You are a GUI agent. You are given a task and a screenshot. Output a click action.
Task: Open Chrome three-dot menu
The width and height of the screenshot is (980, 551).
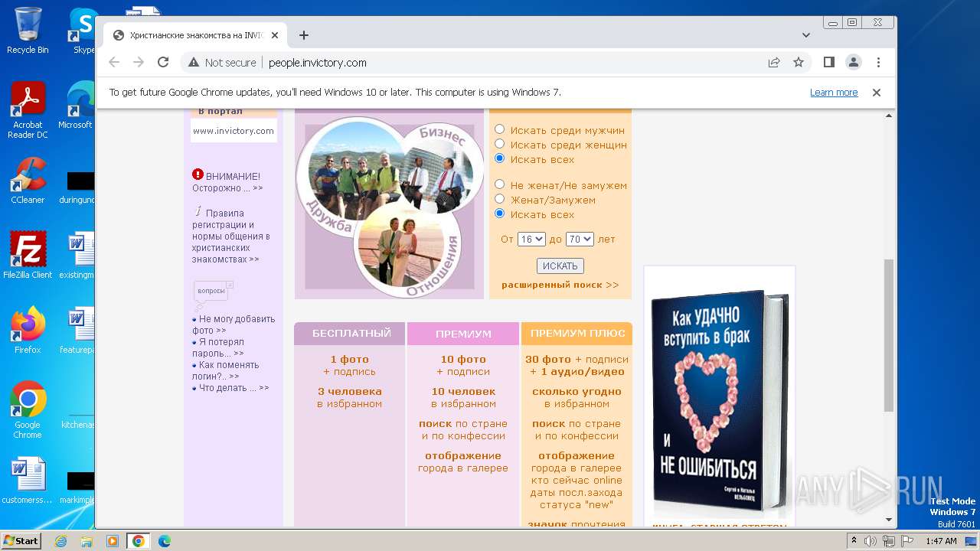click(x=878, y=62)
